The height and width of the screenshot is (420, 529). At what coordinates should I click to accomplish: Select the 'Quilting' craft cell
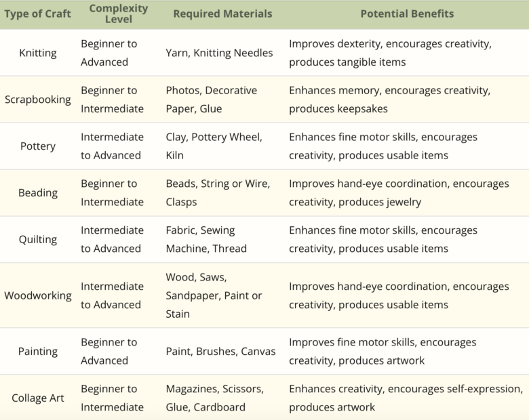[x=37, y=240]
